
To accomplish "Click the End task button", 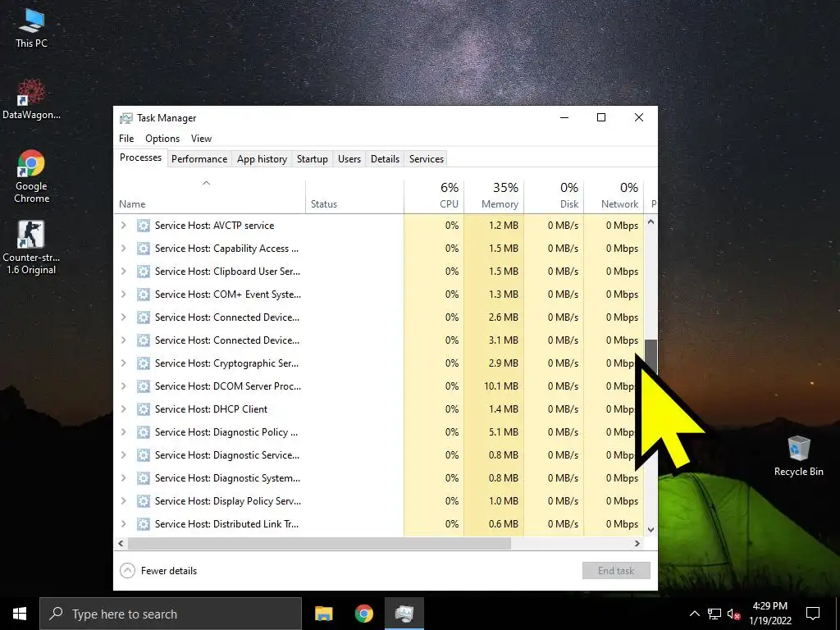I will click(x=616, y=571).
